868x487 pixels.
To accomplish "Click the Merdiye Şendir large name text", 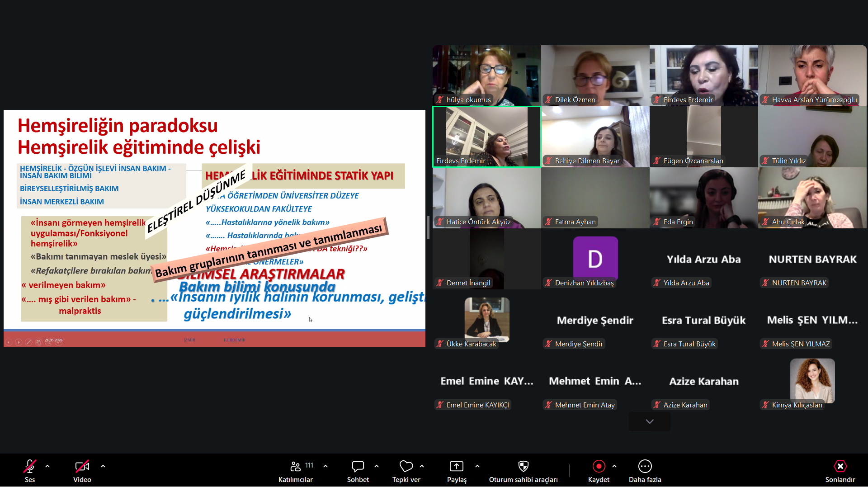I will click(x=595, y=320).
